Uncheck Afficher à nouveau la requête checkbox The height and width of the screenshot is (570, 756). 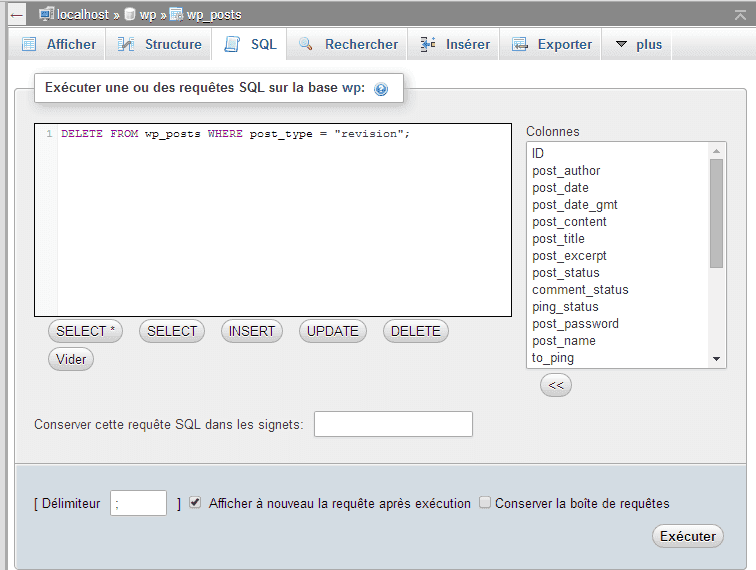[x=196, y=503]
